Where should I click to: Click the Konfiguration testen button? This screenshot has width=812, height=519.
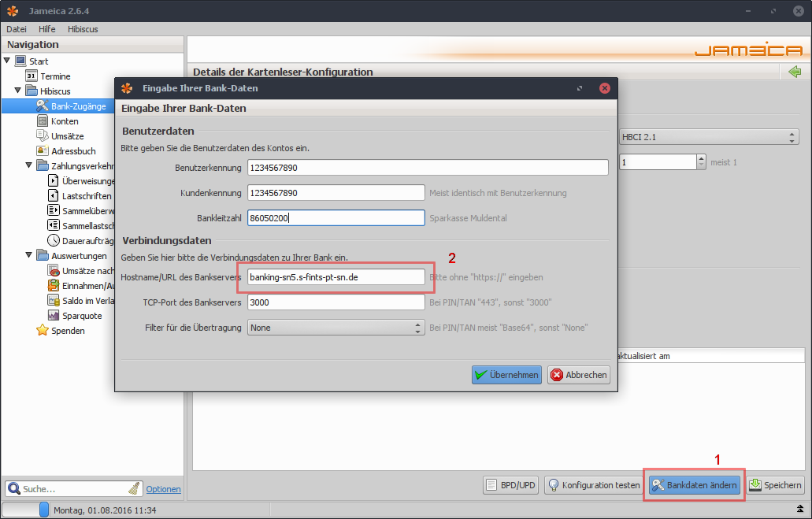click(x=594, y=485)
